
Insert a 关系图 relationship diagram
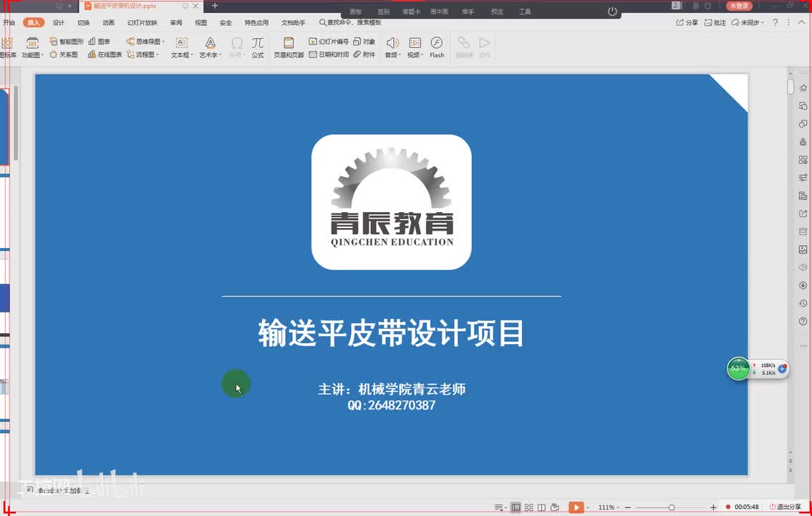64,54
